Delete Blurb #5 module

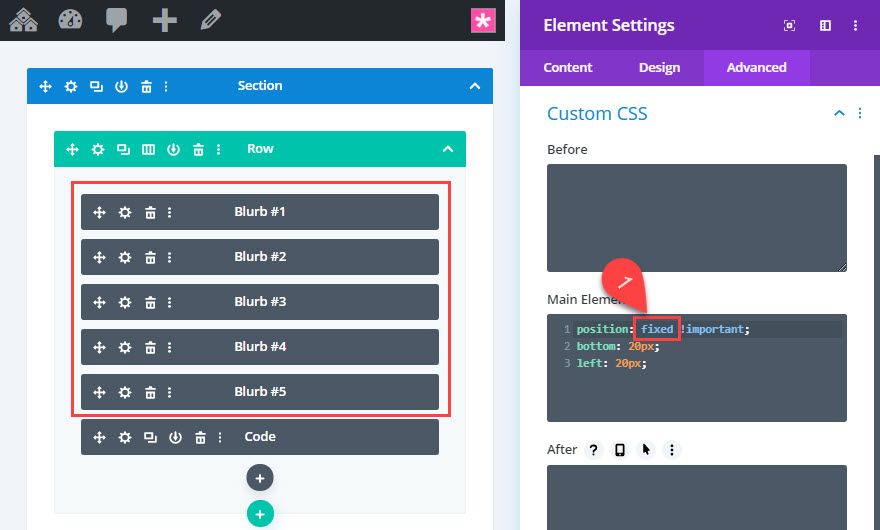[150, 392]
